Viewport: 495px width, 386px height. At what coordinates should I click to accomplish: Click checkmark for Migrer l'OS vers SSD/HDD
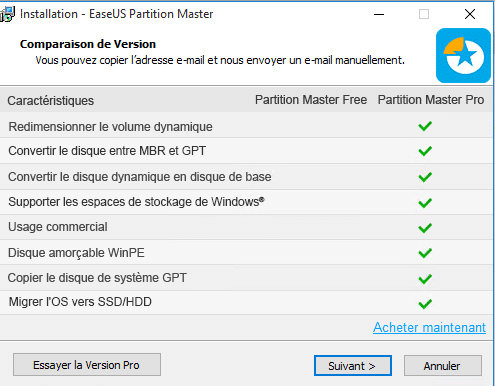425,304
